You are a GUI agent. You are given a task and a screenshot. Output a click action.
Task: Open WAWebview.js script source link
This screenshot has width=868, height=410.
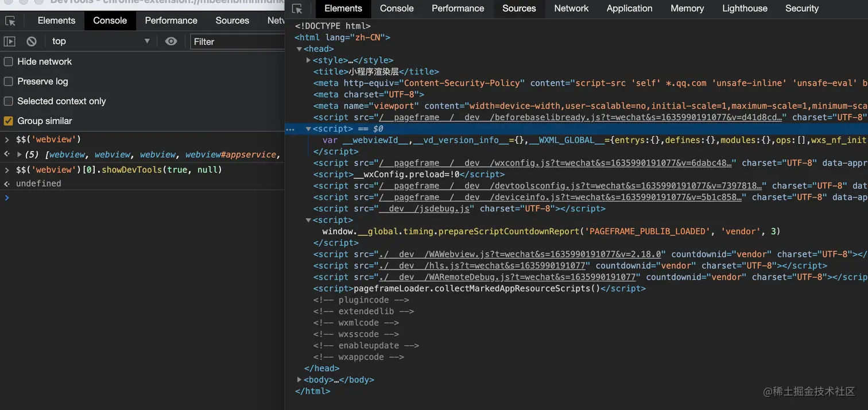click(x=520, y=254)
